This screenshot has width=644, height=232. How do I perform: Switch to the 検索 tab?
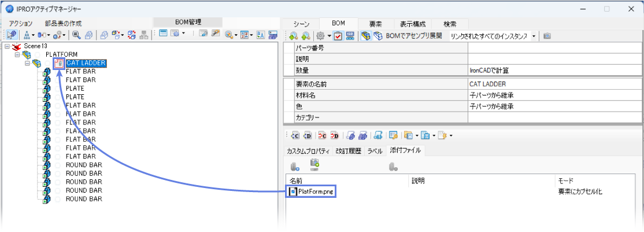coord(450,24)
